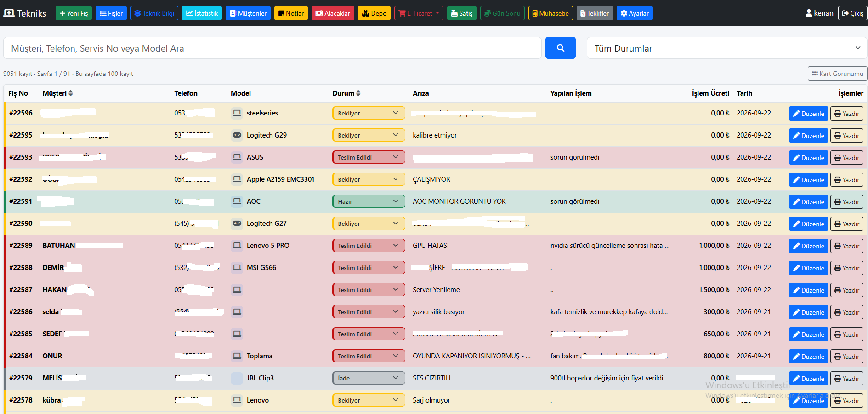Navigate to the Depo section

point(374,13)
